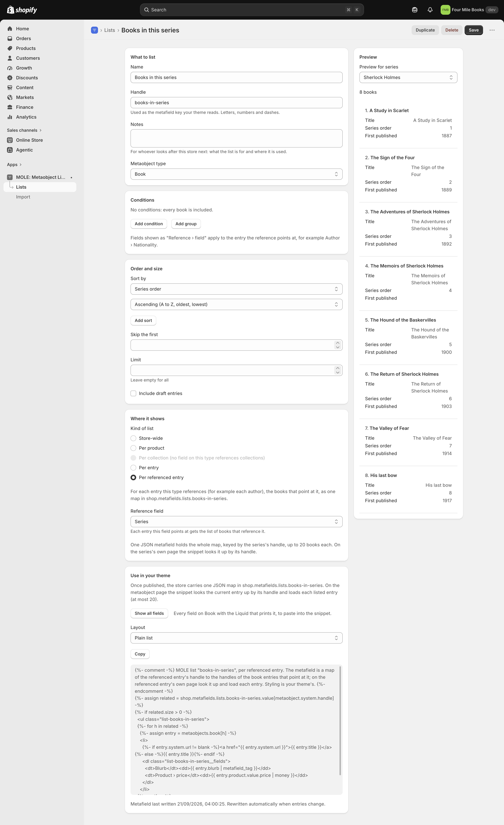Click preview entry 'The Valley of Fear' heading
The width and height of the screenshot is (504, 825).
pyautogui.click(x=389, y=428)
